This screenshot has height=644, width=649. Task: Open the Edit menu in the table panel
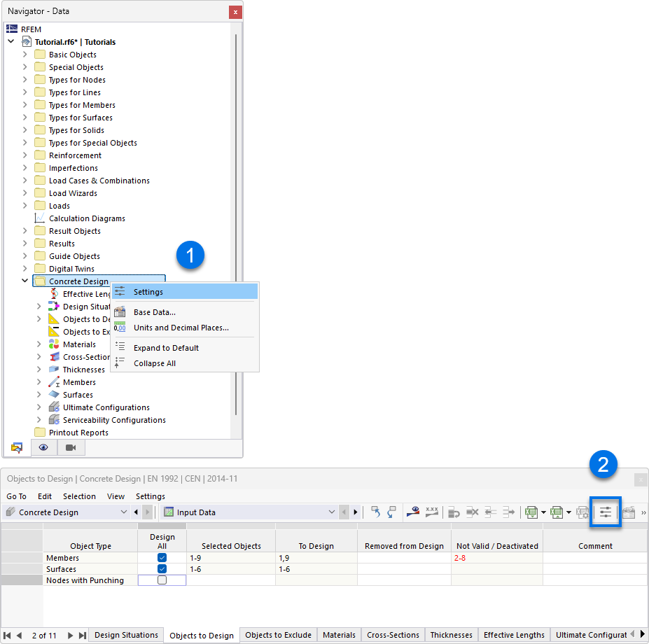[45, 496]
